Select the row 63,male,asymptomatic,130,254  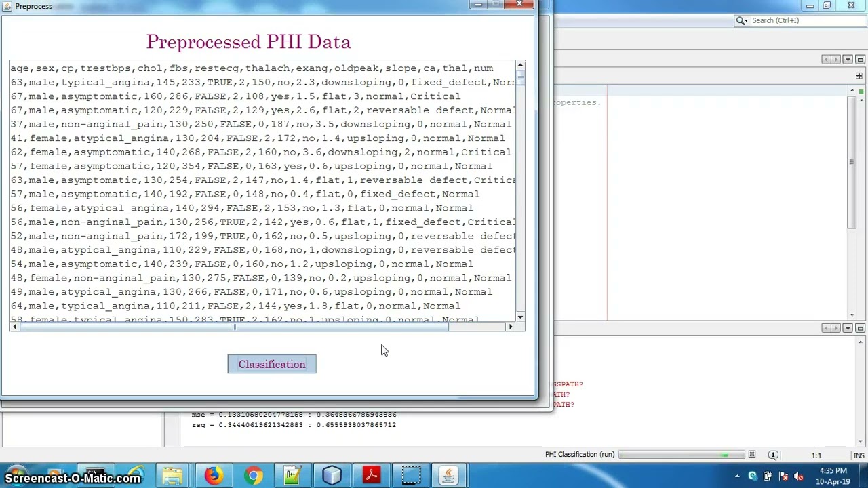pos(263,180)
